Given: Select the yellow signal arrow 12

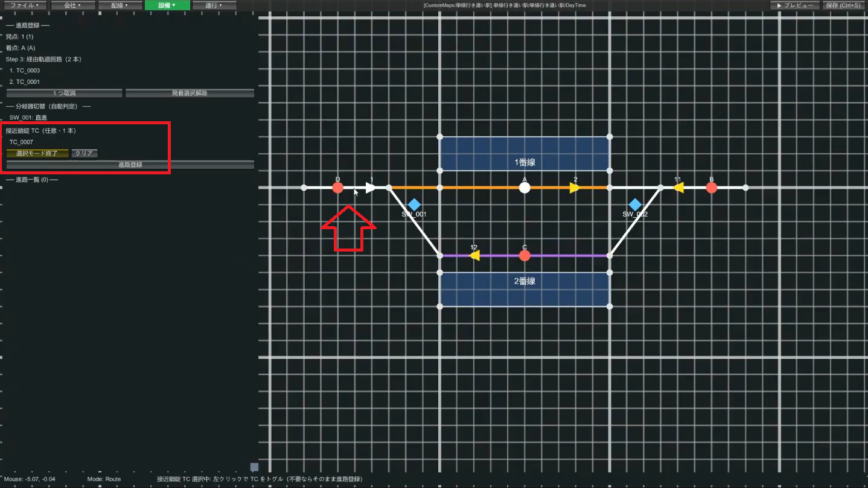Looking at the screenshot, I should click(x=474, y=255).
